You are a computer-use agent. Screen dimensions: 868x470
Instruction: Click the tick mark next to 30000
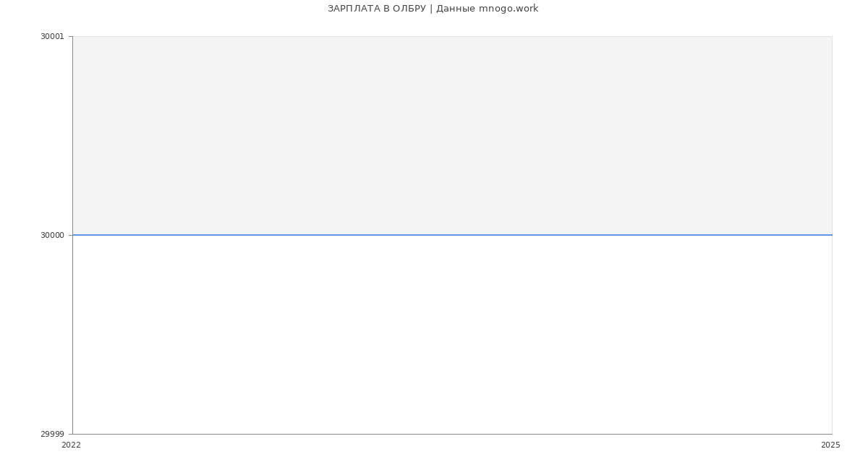[x=69, y=235]
